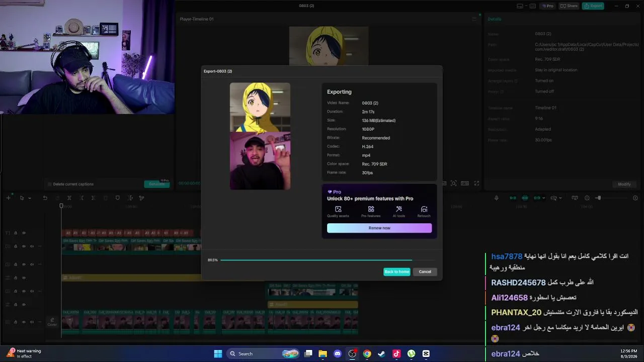Enable the Delete current captions checkbox
The height and width of the screenshot is (362, 644).
tap(49, 184)
